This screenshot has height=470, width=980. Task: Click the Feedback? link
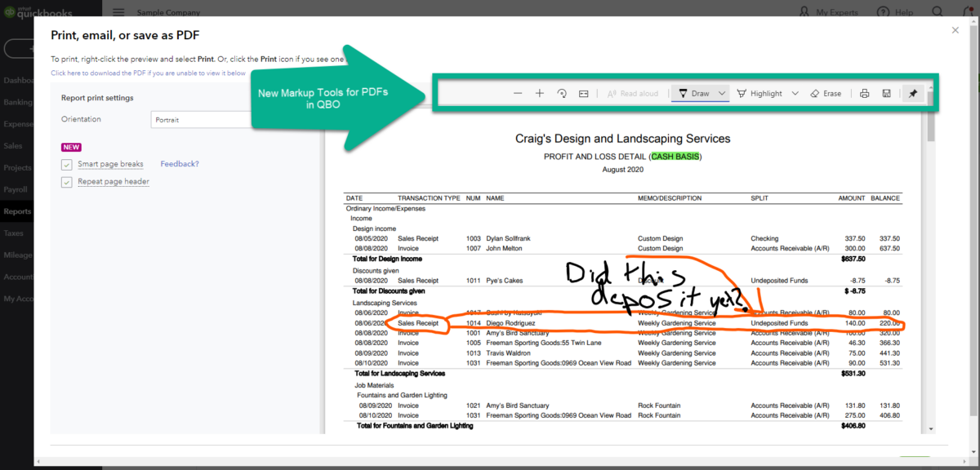180,164
